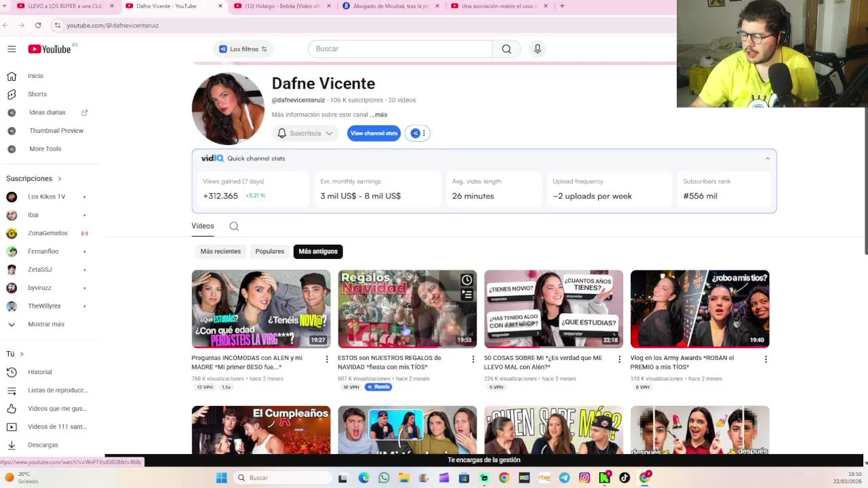
Task: Open vidIQ Ideas diarias
Action: [x=47, y=113]
